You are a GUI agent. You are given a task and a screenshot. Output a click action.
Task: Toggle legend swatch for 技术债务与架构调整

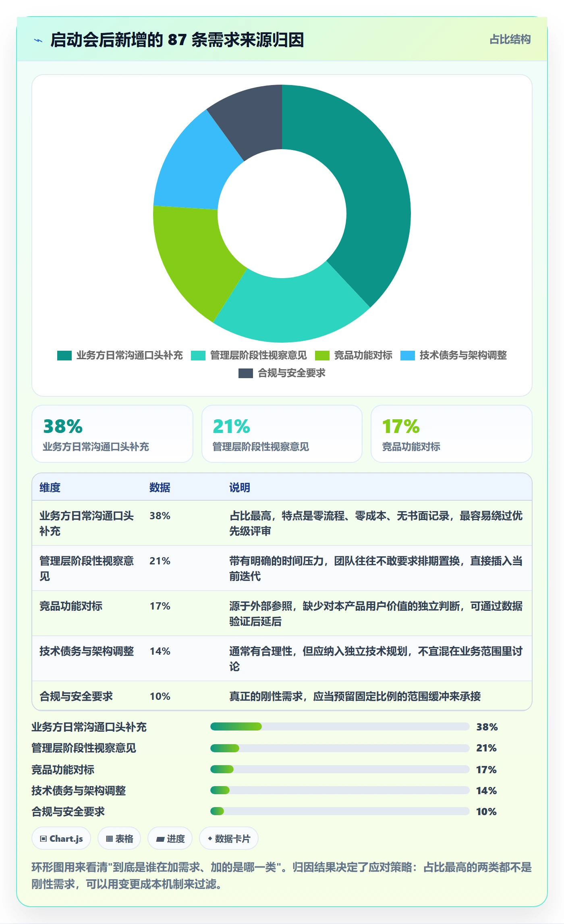pyautogui.click(x=408, y=356)
